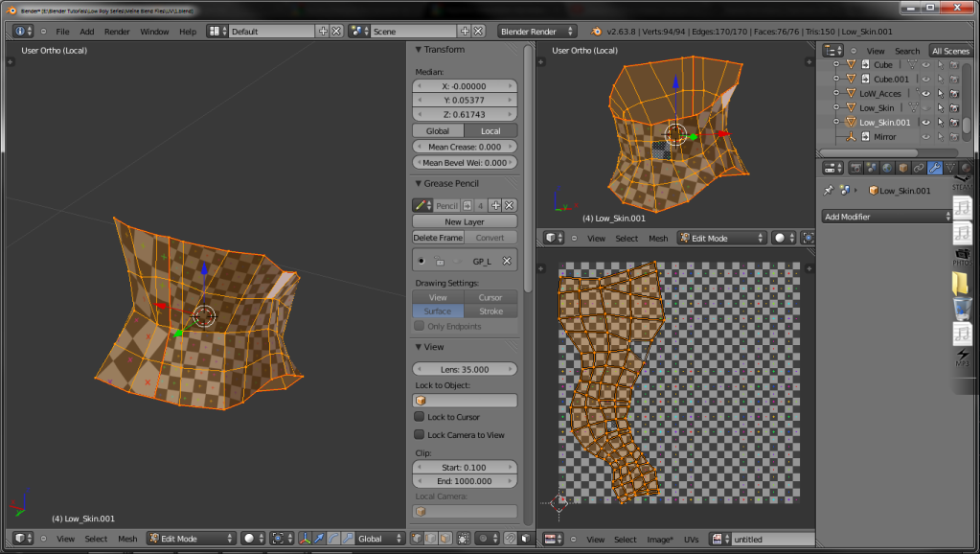Adjust the Clip End 1000.000 field

465,481
